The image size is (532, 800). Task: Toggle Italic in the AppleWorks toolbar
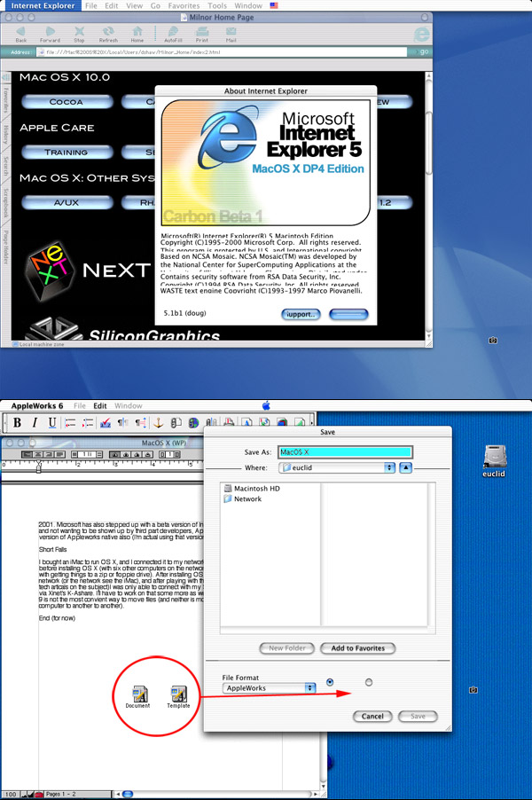point(35,422)
